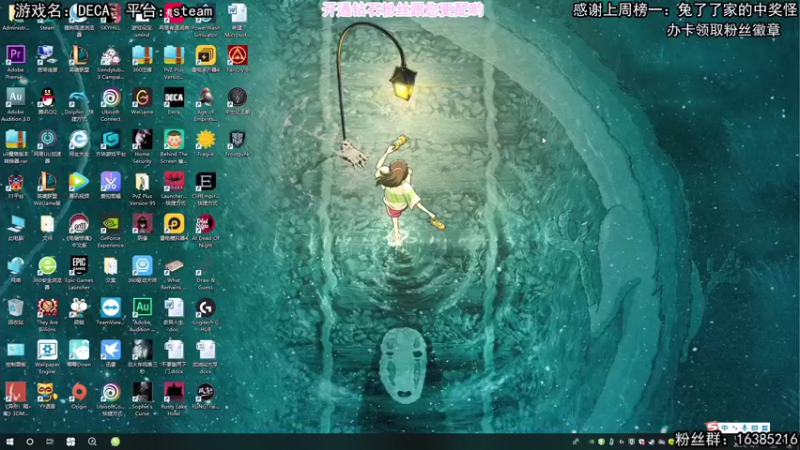Open the Frostpunk shortcut
This screenshot has width=800, height=450.
[x=237, y=143]
